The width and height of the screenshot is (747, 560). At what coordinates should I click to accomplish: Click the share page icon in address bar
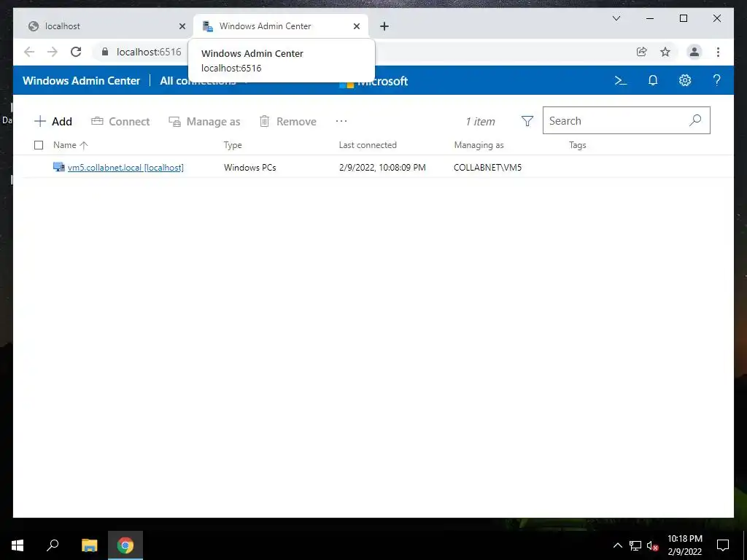point(642,52)
